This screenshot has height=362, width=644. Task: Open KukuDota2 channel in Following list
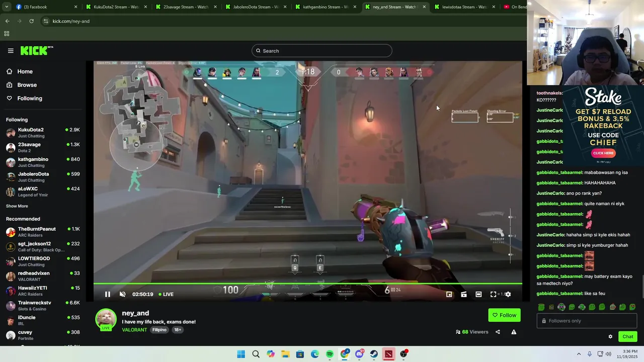[x=43, y=133]
